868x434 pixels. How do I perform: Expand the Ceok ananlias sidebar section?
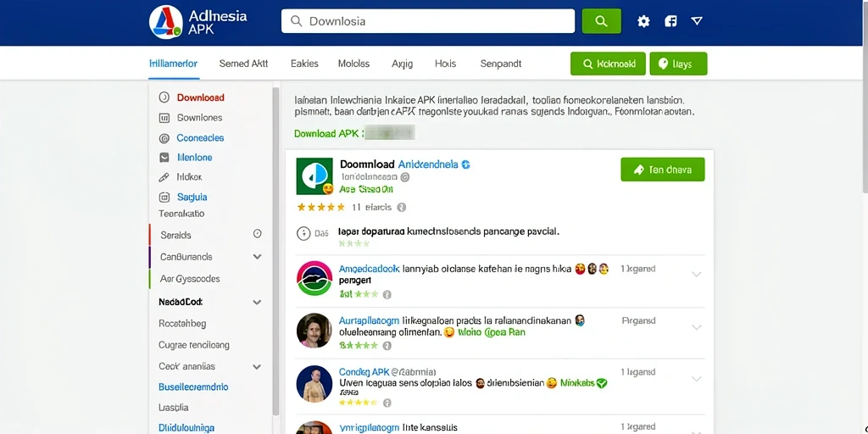click(x=257, y=366)
